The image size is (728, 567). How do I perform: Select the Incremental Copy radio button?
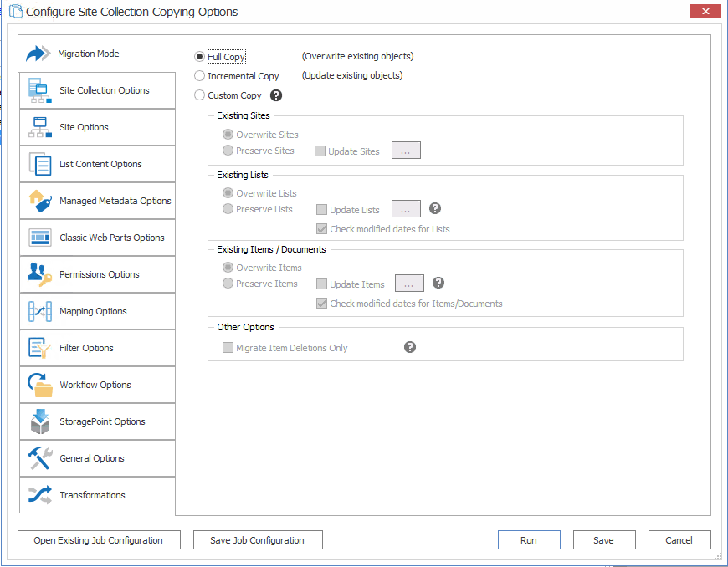point(199,75)
